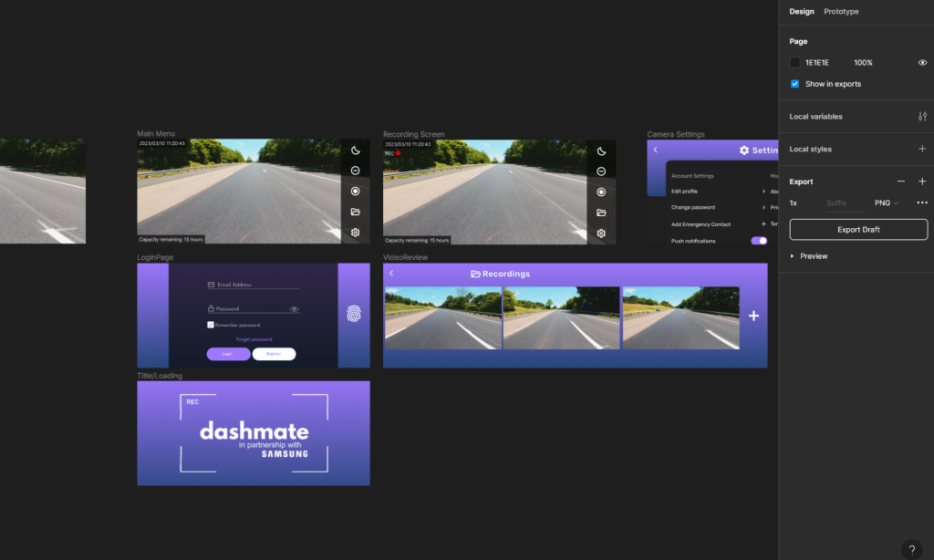Viewport: 934px width, 560px height.
Task: Toggle page background visibility eye icon
Action: coord(922,63)
